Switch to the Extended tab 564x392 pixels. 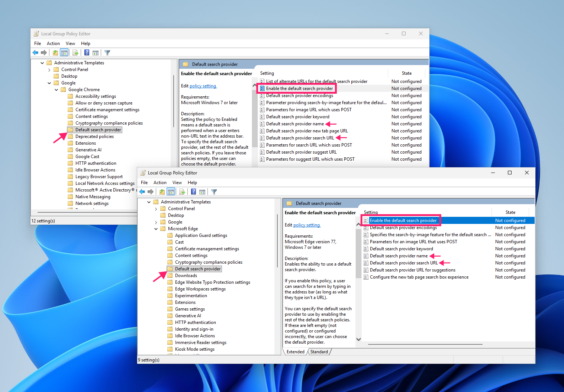pyautogui.click(x=295, y=352)
